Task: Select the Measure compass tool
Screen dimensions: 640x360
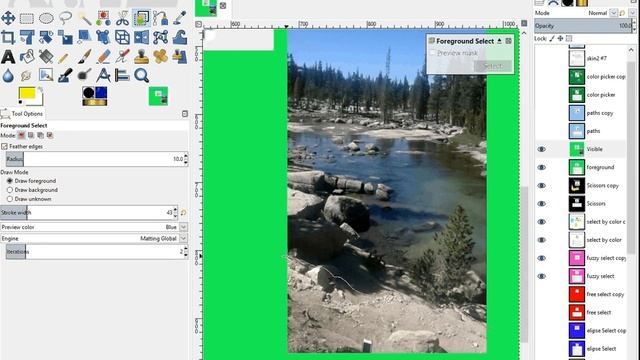Action: [103, 75]
